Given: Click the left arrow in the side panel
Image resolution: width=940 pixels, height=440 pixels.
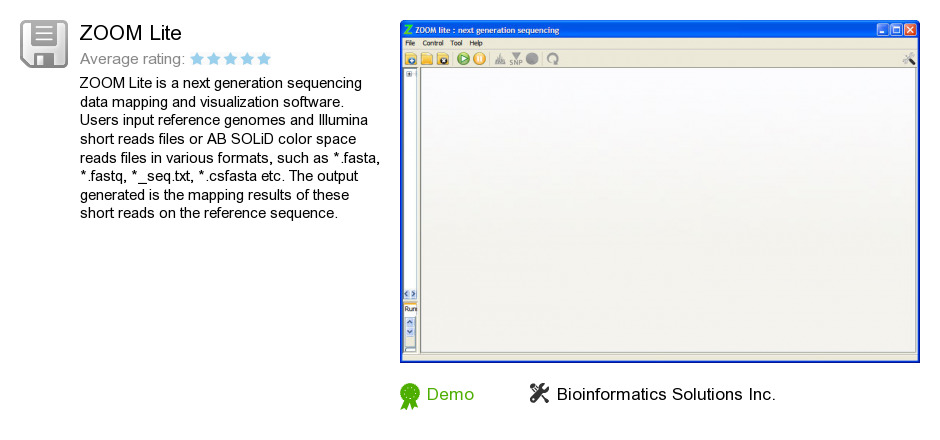Looking at the screenshot, I should (x=407, y=294).
